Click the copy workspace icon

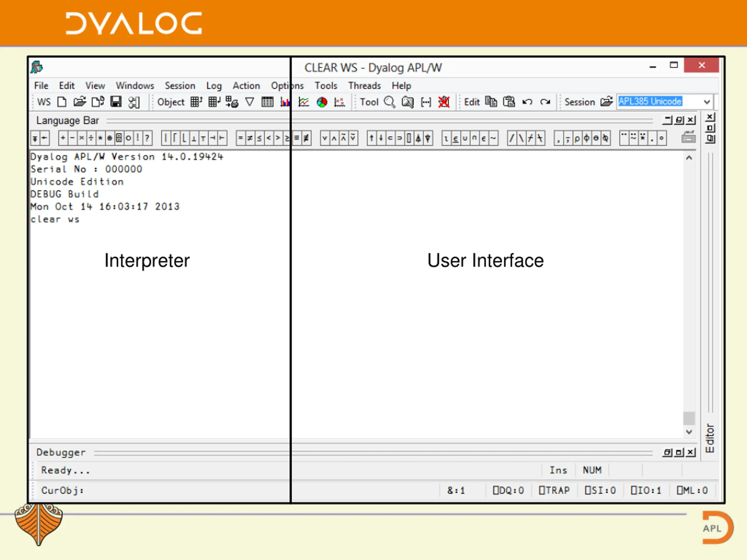(x=98, y=101)
